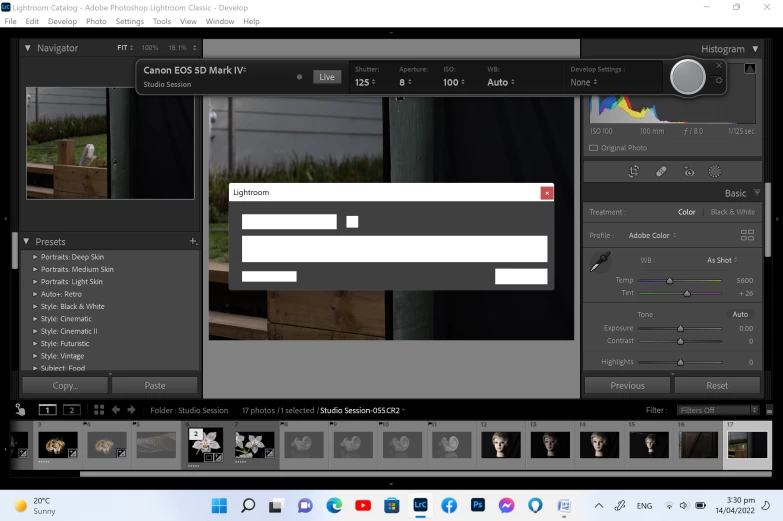Screen dimensions: 783x521
Task: Open the Develop menu
Action: pyautogui.click(x=62, y=21)
